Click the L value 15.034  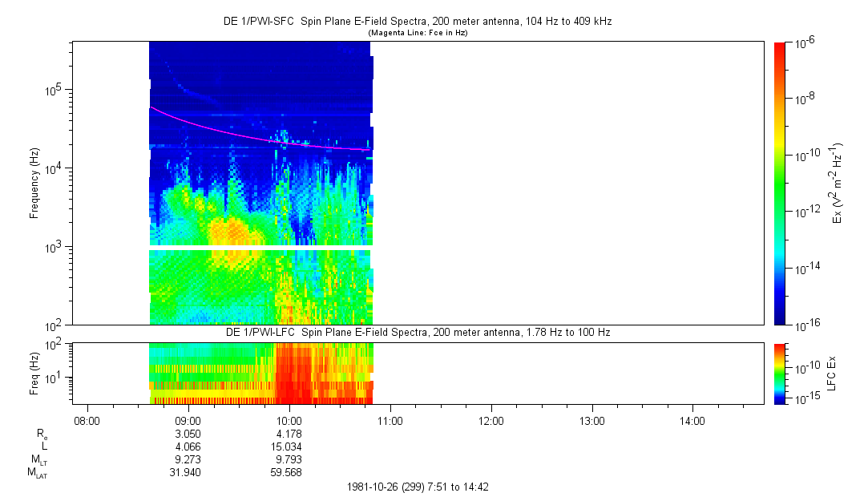click(x=287, y=446)
